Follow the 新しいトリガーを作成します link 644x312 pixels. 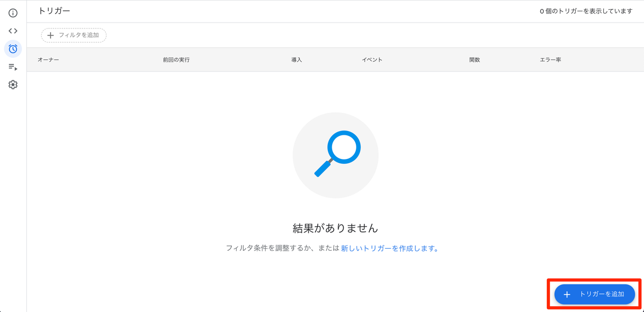390,249
